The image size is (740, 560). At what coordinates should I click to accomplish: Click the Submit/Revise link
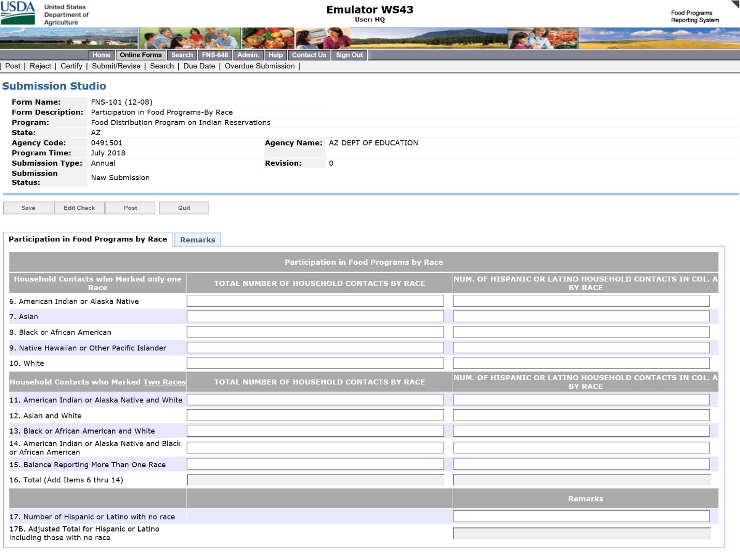click(116, 66)
